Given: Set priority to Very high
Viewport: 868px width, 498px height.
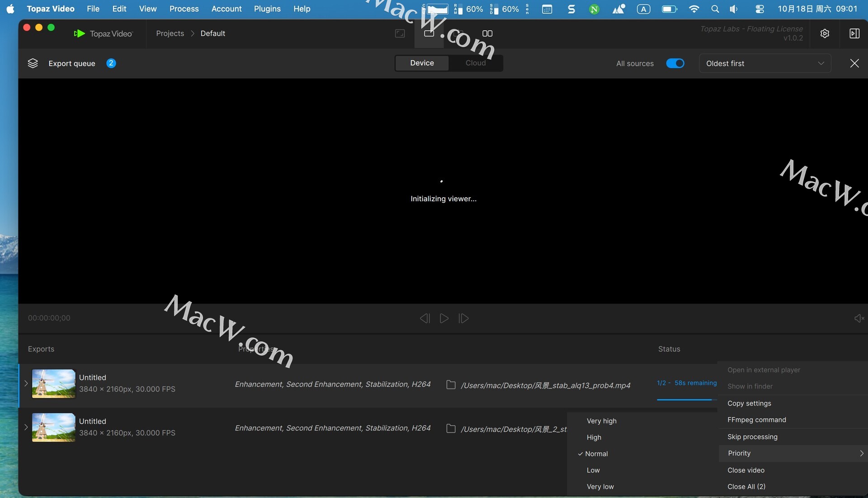Looking at the screenshot, I should pyautogui.click(x=601, y=421).
